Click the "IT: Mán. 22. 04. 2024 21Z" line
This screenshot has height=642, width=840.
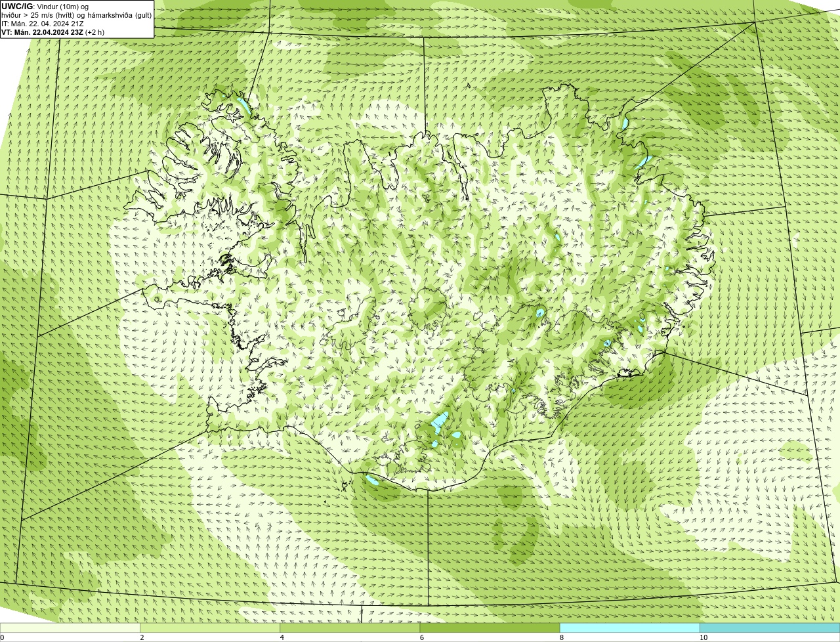pyautogui.click(x=42, y=24)
